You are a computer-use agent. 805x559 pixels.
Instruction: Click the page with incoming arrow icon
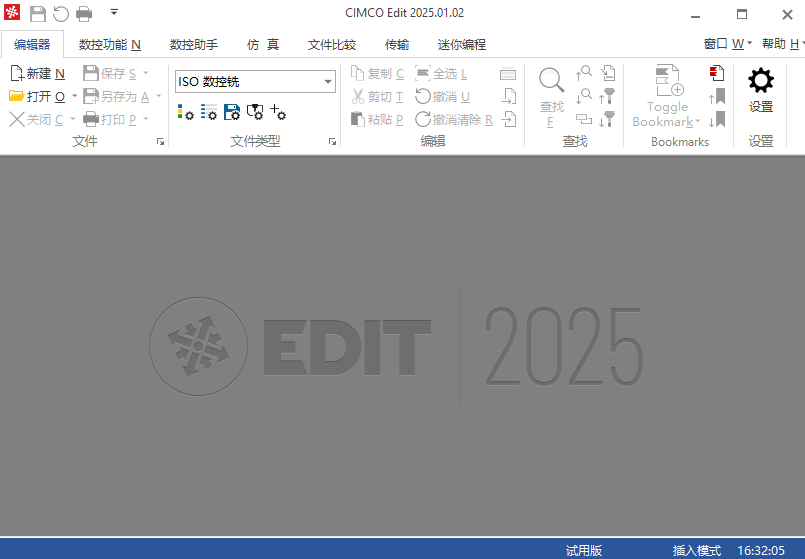tap(508, 120)
